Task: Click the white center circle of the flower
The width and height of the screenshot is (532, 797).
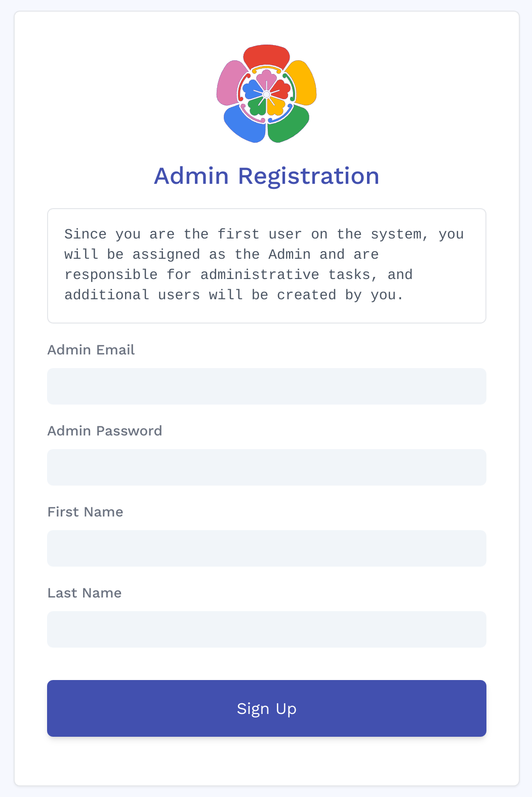Action: point(266,94)
